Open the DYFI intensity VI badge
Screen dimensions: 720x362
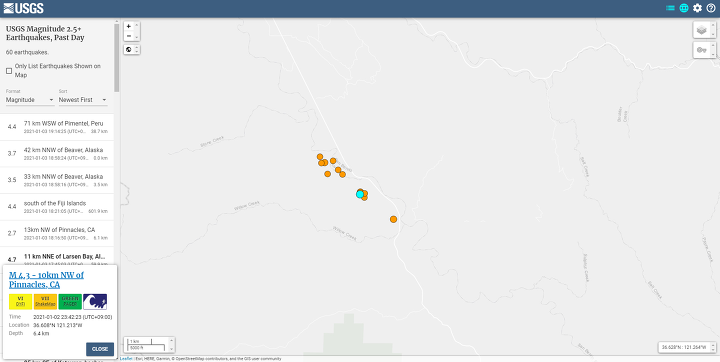pos(21,301)
